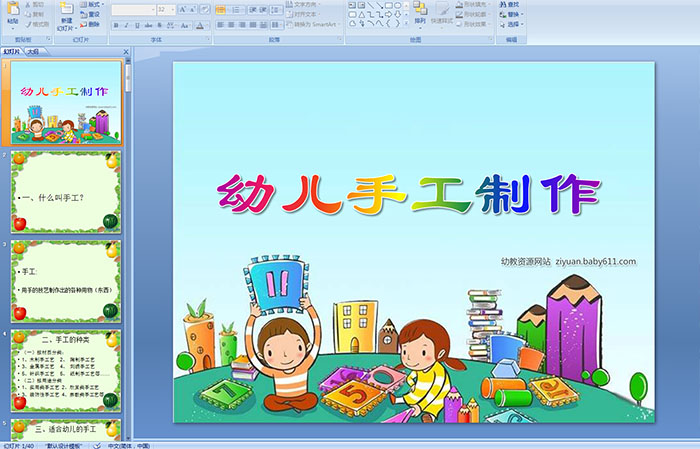
Task: Align text right in paragraph group
Action: point(242,25)
